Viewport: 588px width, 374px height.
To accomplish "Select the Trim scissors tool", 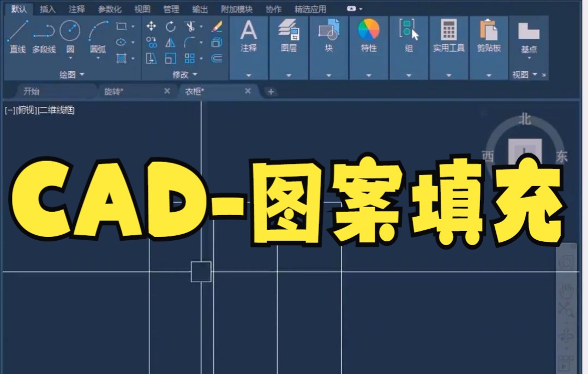I will click(x=190, y=26).
